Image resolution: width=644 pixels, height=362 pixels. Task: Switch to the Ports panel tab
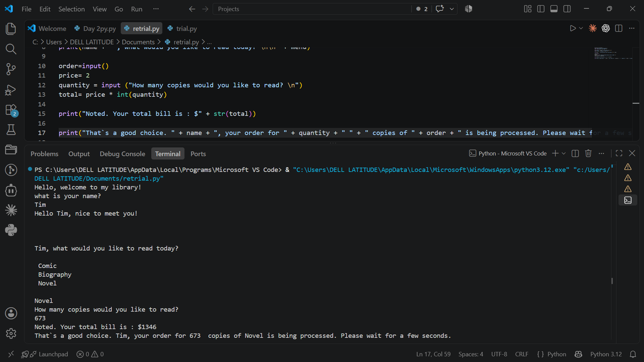[198, 154]
